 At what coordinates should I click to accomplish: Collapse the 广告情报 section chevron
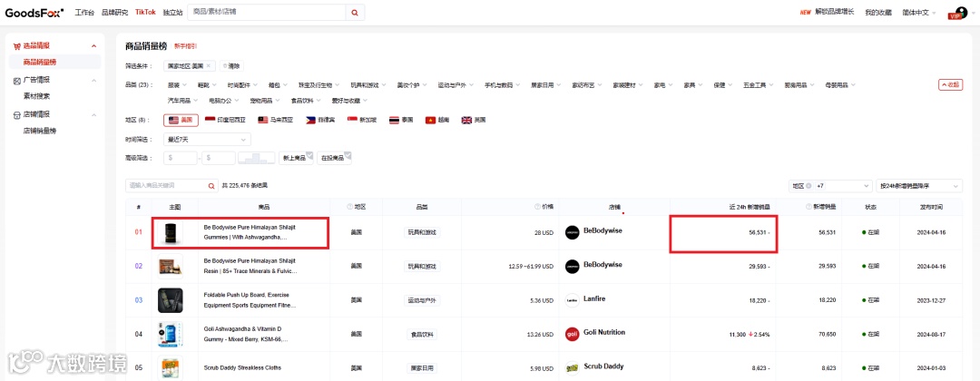click(x=93, y=80)
